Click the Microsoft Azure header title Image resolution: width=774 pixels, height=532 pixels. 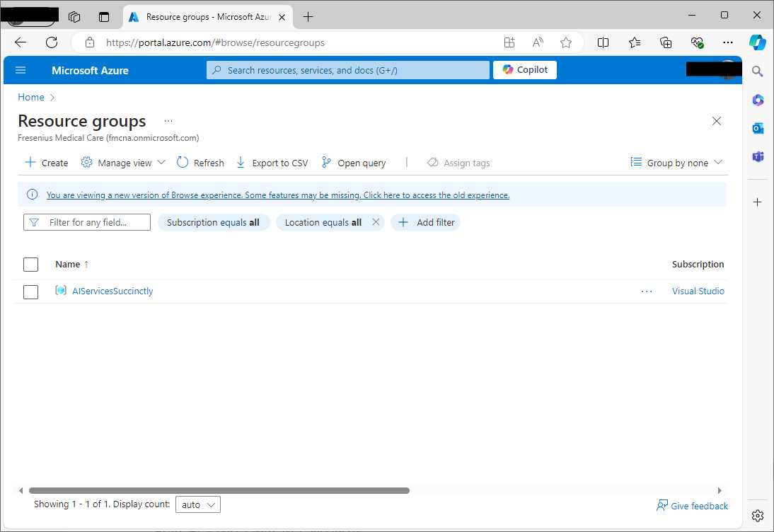point(90,71)
